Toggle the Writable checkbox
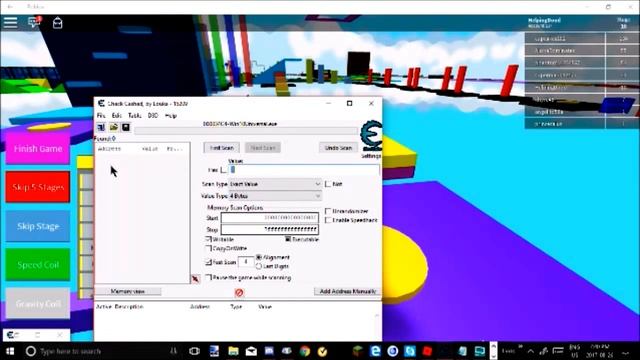Viewport: 640px width, 360px height. [209, 239]
